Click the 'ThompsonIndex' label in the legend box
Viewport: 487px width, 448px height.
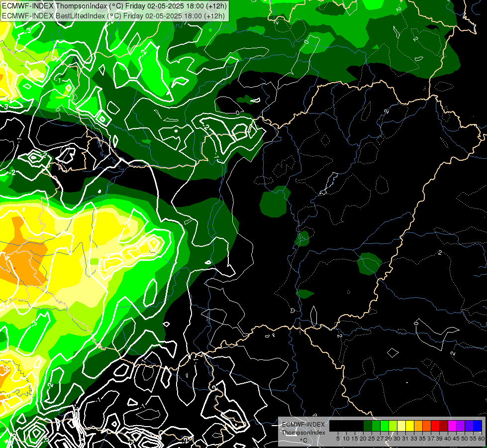303,433
